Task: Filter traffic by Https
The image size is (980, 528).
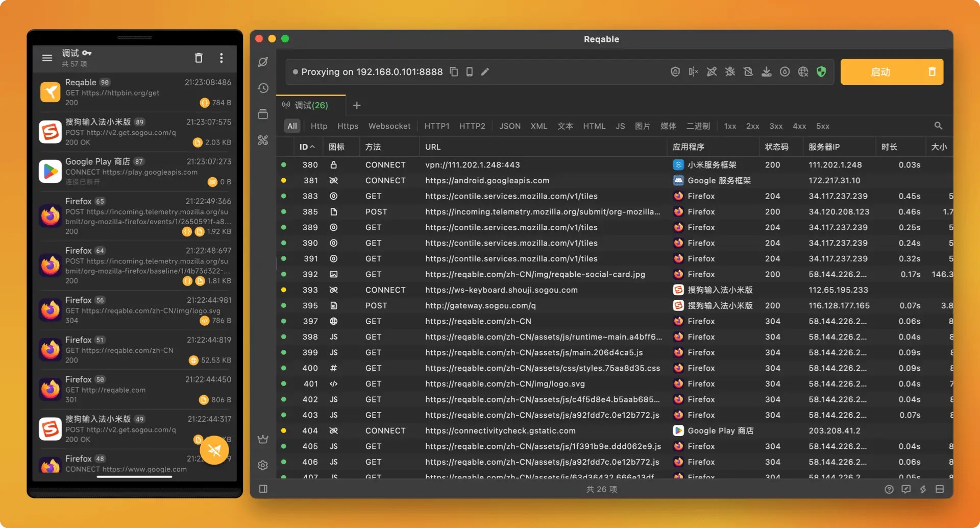Action: [x=348, y=126]
